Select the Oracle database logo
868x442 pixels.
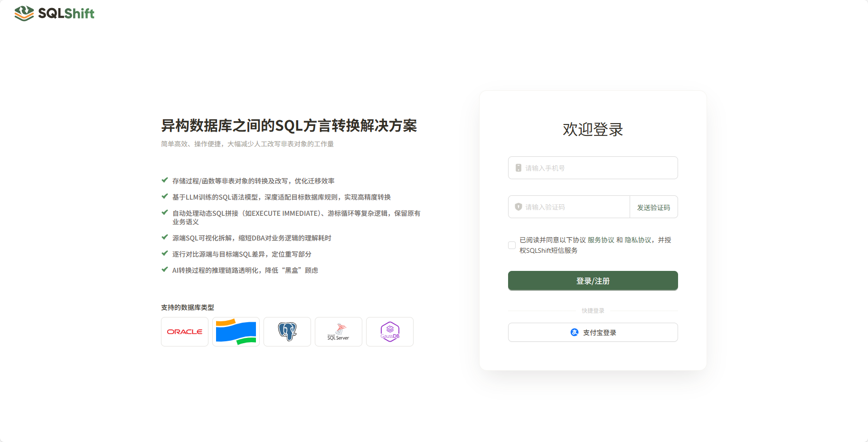[x=185, y=332]
